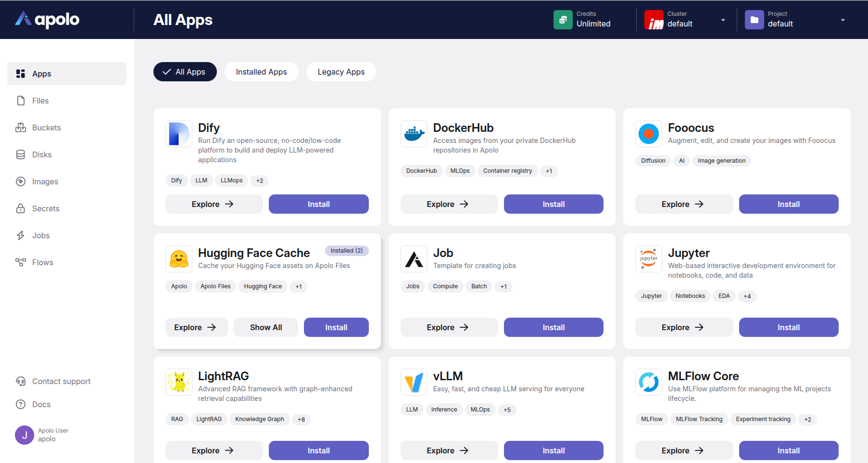Click the Dify app icon
868x463 pixels.
(x=179, y=133)
